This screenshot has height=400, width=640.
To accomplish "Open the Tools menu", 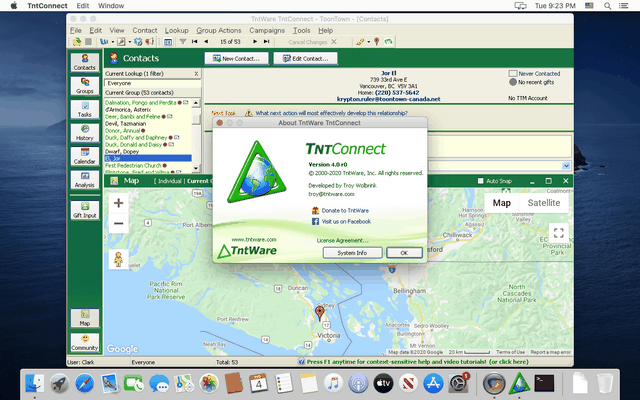I will pos(301,30).
